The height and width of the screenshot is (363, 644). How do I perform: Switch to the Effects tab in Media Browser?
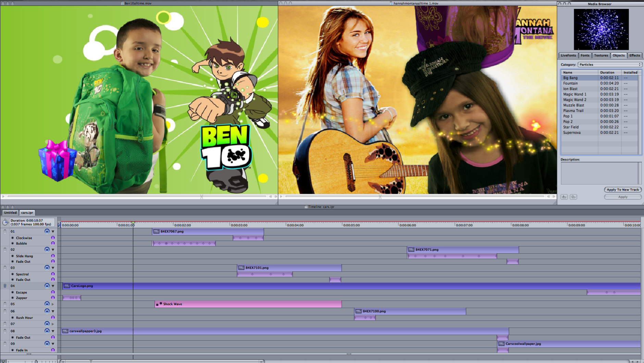(634, 55)
